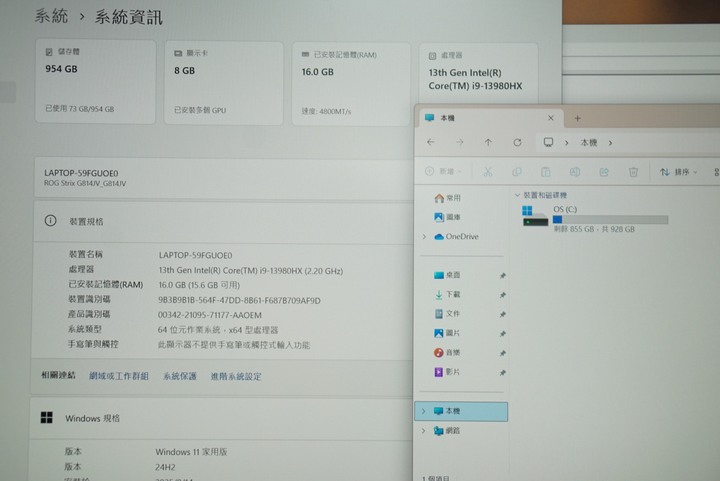The image size is (720, 481).
Task: Open a new Explorer tab with plus
Action: [x=578, y=118]
